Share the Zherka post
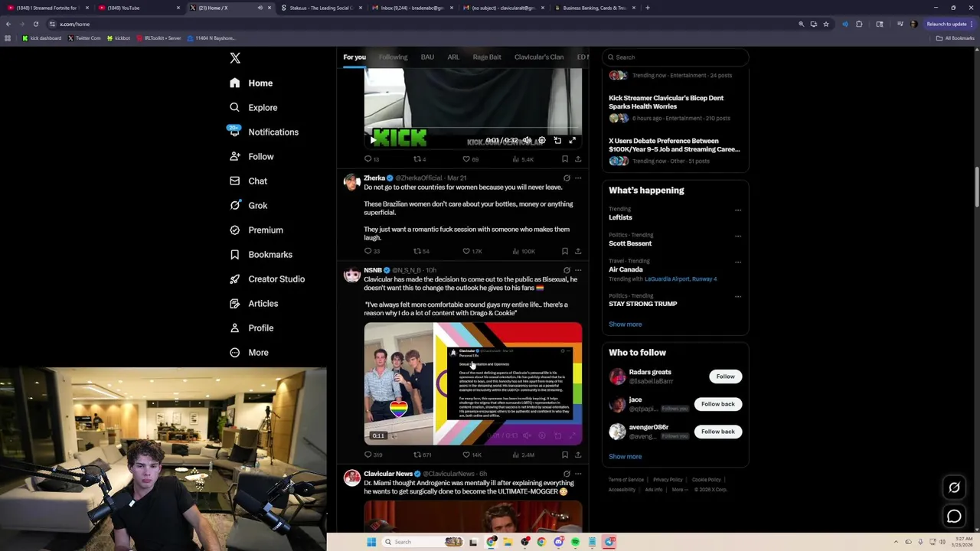 [x=578, y=251]
